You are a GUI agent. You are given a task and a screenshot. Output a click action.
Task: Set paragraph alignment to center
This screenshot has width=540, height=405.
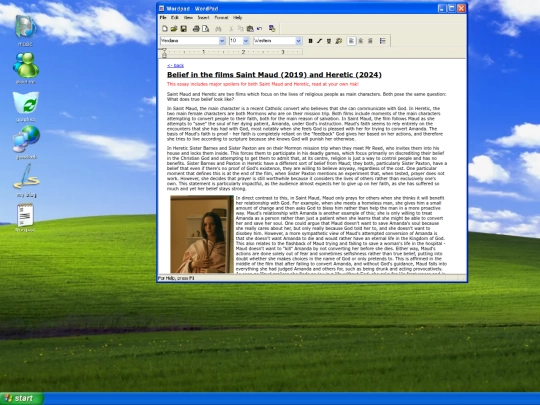coord(361,41)
